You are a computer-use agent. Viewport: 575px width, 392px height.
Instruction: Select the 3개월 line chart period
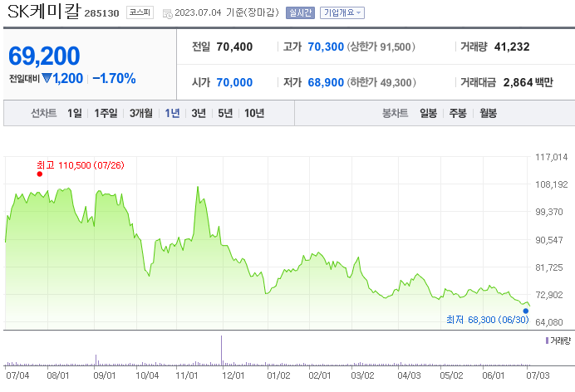pyautogui.click(x=140, y=113)
